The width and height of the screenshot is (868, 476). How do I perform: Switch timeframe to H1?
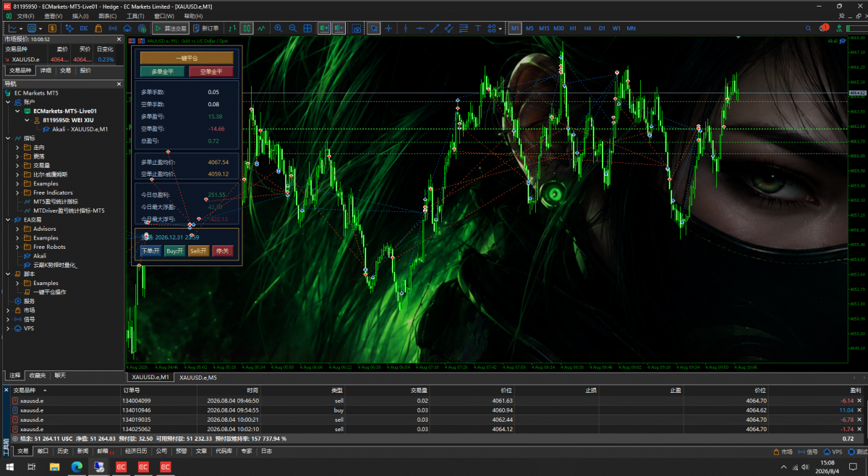[573, 28]
